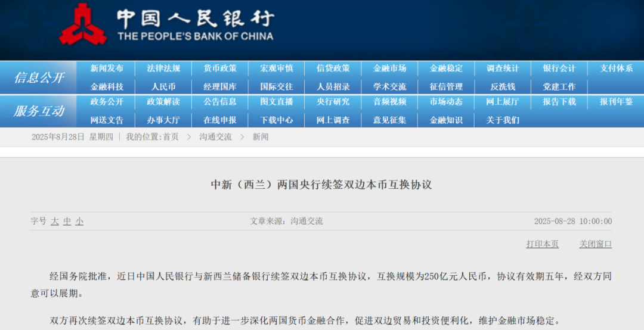
Task: Open 在线申报 menu item
Action: point(220,120)
